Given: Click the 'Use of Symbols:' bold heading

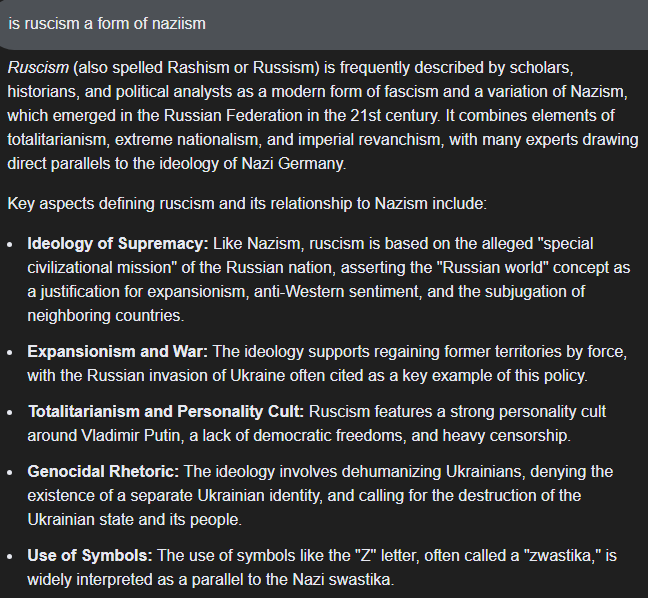Looking at the screenshot, I should (x=89, y=555).
